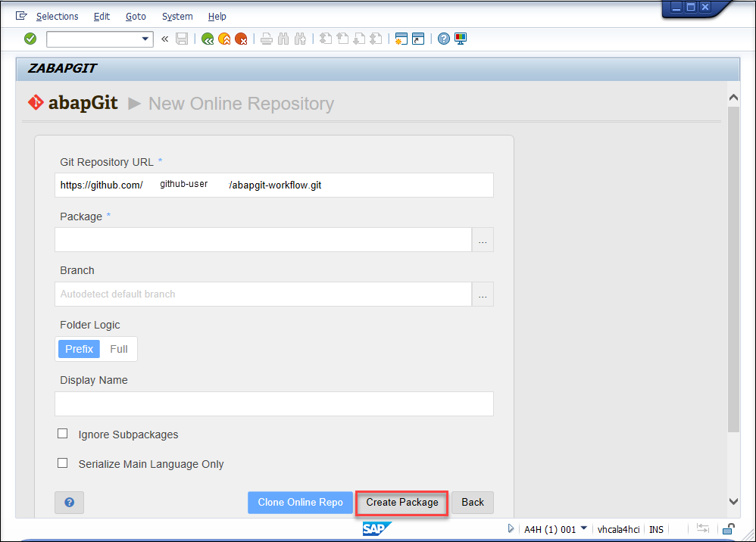The height and width of the screenshot is (542, 756).
Task: Open the command field dropdown arrow
Action: coord(145,39)
